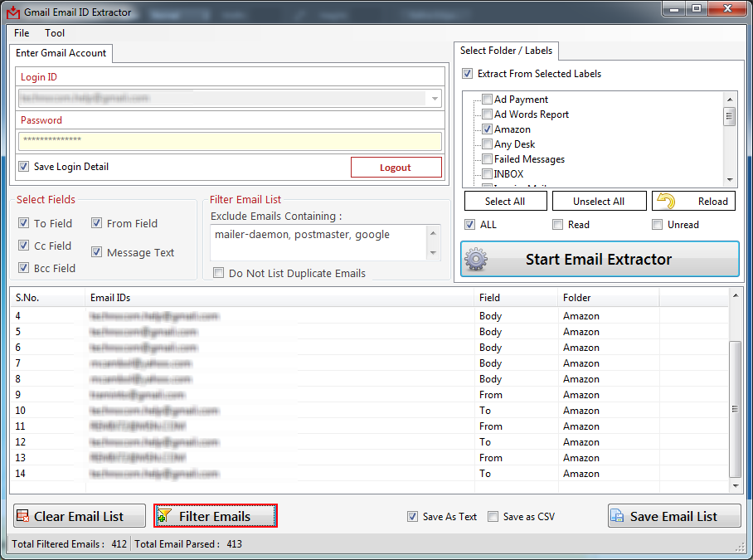Click the email table scroll up arrow
The image size is (753, 560).
pos(736,295)
